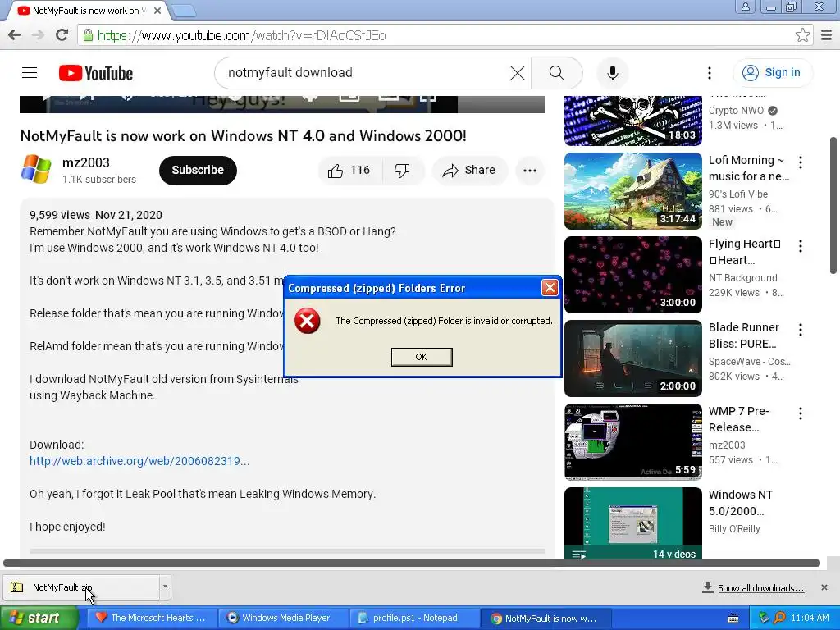Click the horizontal page scrollbar
This screenshot has width=840, height=630.
pos(412,563)
